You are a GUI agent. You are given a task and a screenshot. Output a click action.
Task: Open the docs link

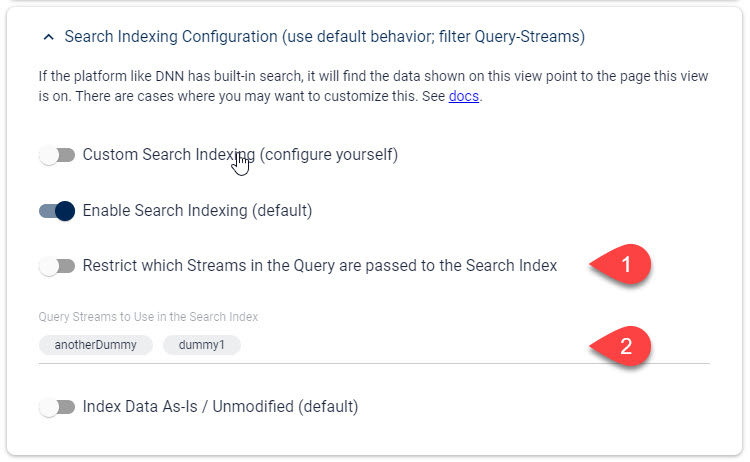[463, 96]
